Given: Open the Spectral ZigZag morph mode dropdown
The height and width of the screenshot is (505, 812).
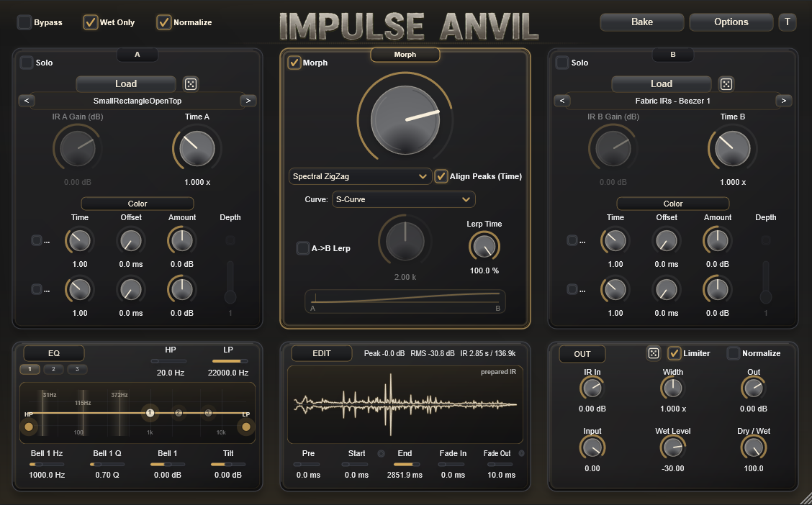Looking at the screenshot, I should 360,176.
